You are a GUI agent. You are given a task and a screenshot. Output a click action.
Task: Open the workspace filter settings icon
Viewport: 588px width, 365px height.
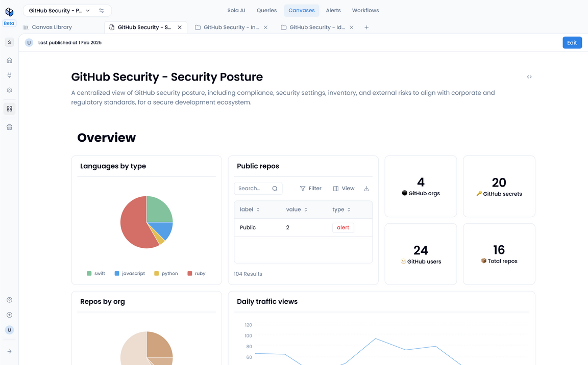(102, 11)
